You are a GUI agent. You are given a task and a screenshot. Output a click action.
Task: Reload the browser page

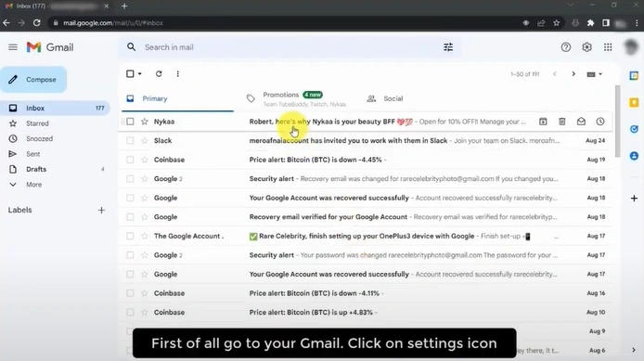[x=36, y=23]
